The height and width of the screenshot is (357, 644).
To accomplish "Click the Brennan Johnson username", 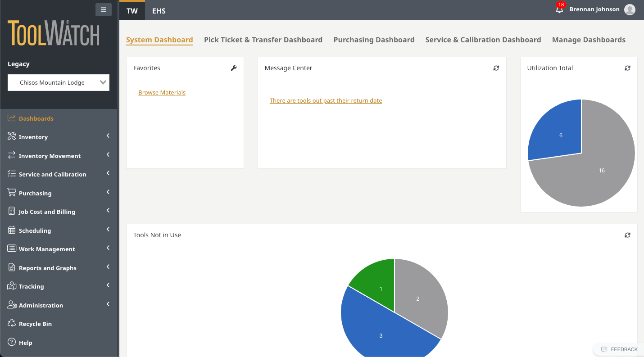I will [594, 9].
